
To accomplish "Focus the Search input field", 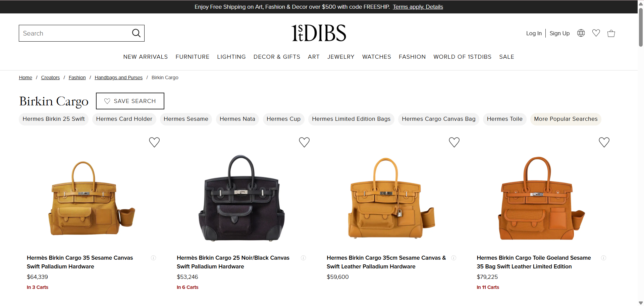I will pyautogui.click(x=75, y=33).
